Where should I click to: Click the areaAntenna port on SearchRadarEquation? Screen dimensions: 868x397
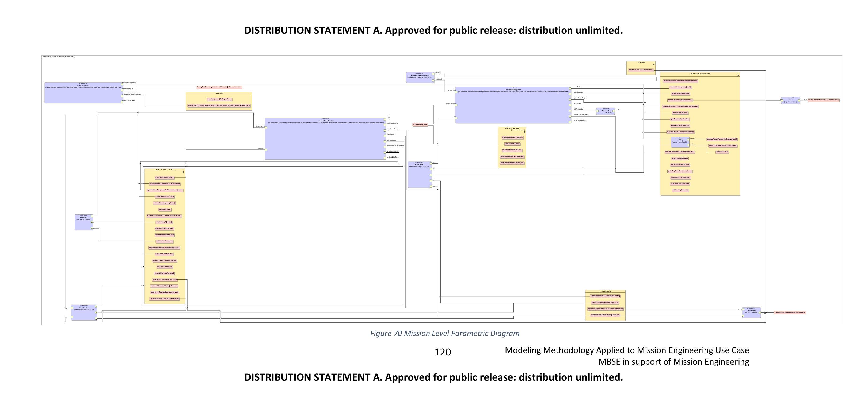(266, 128)
